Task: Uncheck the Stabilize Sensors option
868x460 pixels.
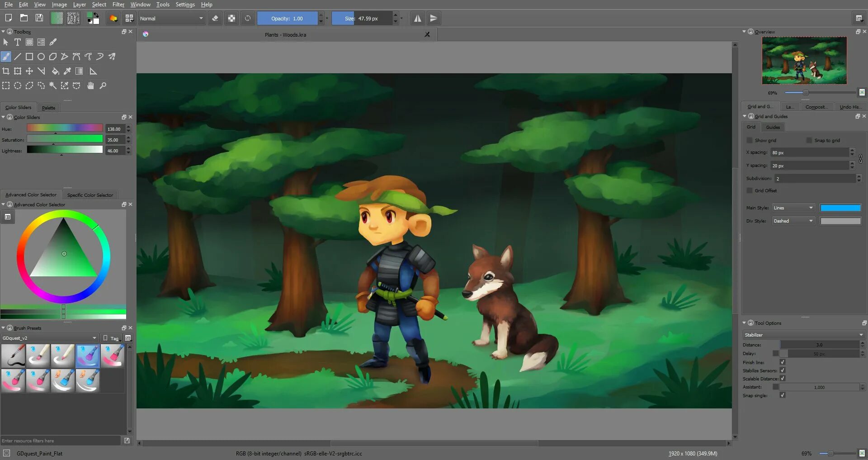Action: click(x=783, y=370)
